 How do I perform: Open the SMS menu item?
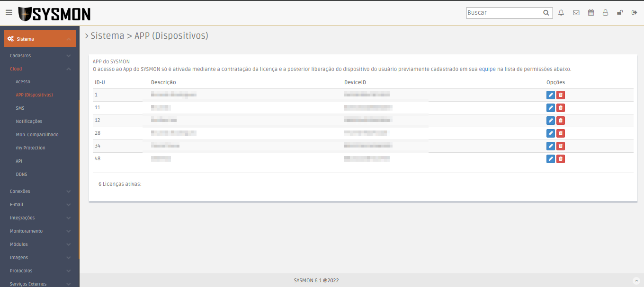point(20,108)
